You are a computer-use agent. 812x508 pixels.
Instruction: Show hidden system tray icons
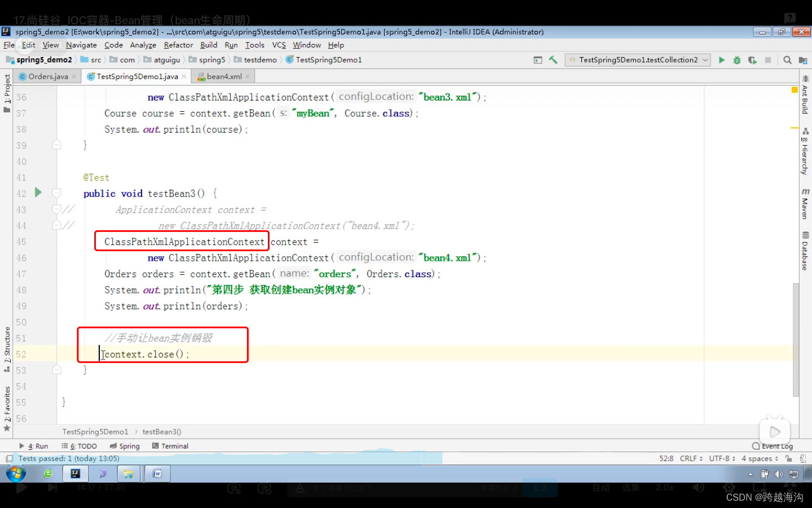point(751,474)
